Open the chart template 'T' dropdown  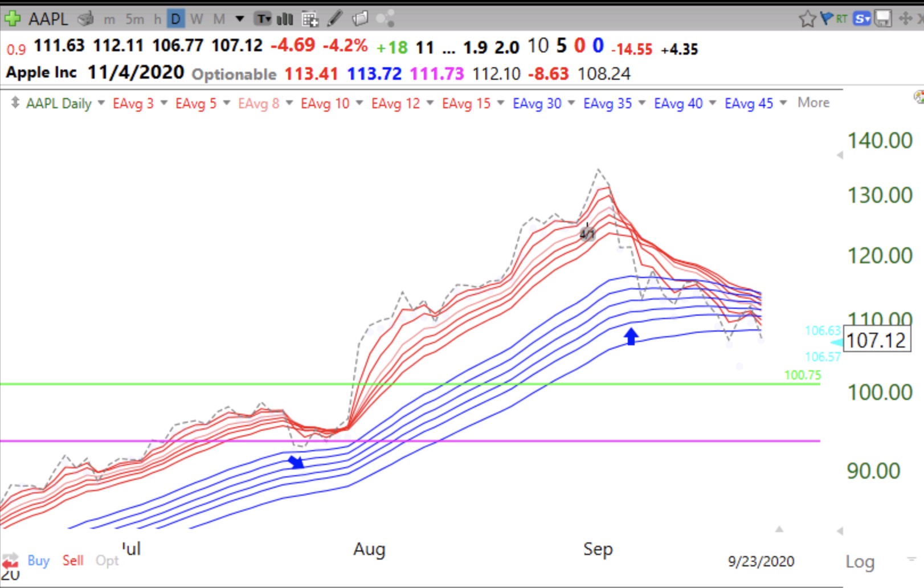click(x=263, y=19)
